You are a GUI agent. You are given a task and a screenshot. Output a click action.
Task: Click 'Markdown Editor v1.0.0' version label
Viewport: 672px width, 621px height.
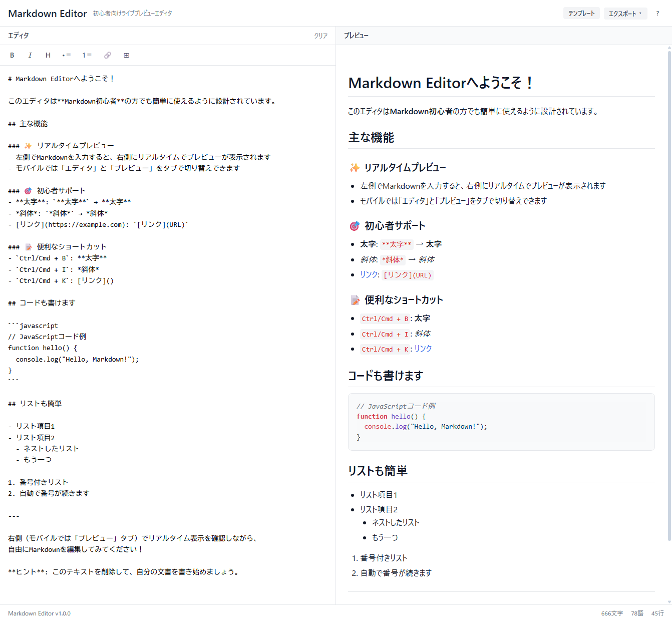click(x=39, y=613)
